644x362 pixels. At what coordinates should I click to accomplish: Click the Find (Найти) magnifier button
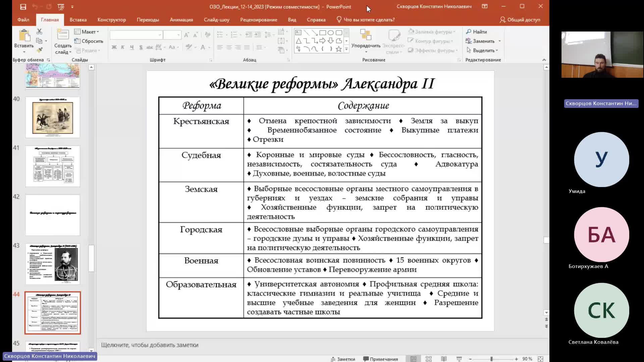476,32
